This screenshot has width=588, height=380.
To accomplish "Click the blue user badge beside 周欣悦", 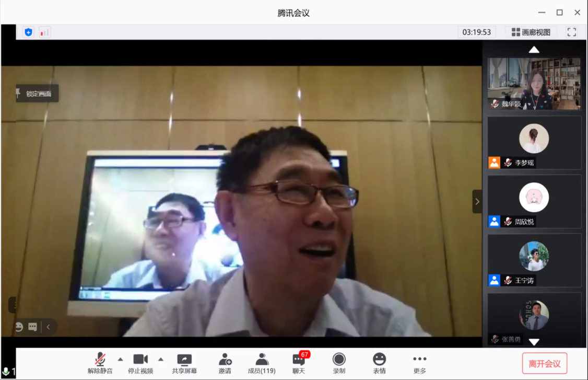I will tap(494, 222).
